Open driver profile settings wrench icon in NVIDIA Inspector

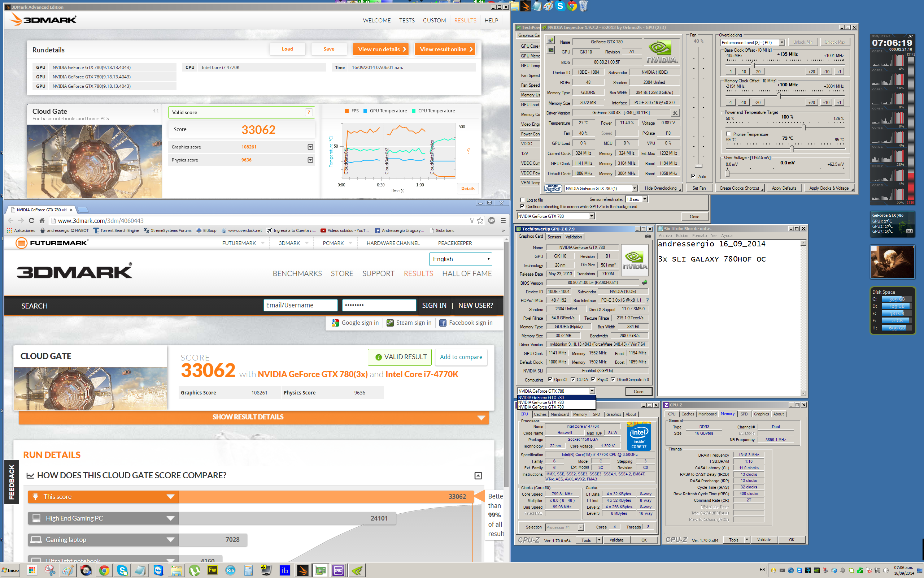point(675,113)
